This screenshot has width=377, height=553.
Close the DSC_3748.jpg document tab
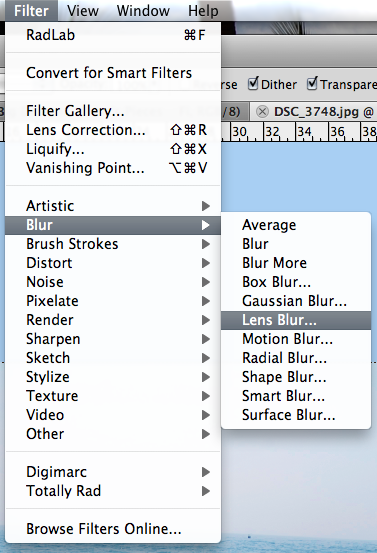(262, 112)
